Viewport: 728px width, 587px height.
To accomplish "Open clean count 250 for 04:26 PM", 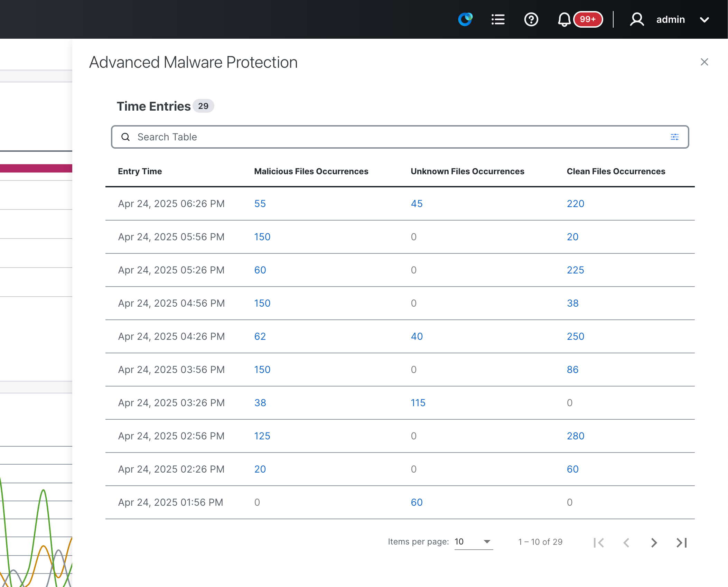I will [576, 336].
